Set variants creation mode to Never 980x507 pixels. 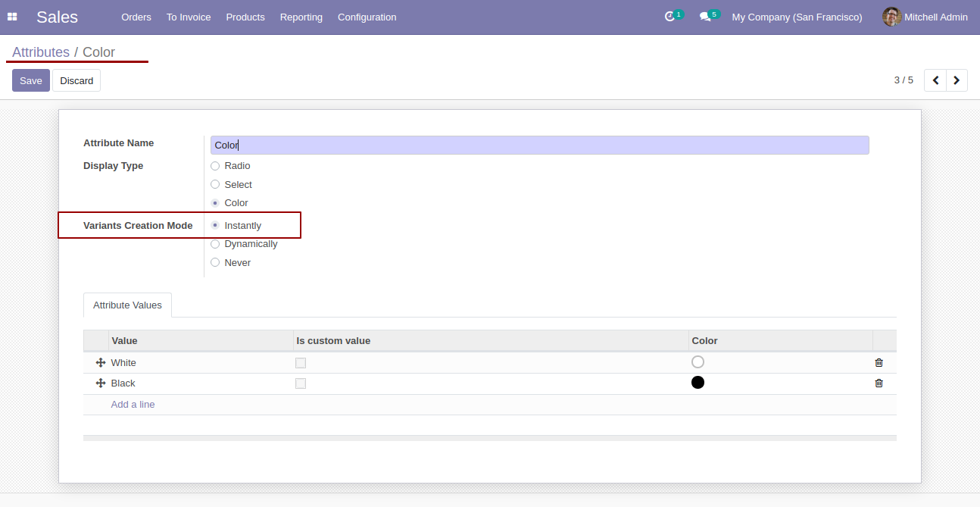(x=215, y=263)
